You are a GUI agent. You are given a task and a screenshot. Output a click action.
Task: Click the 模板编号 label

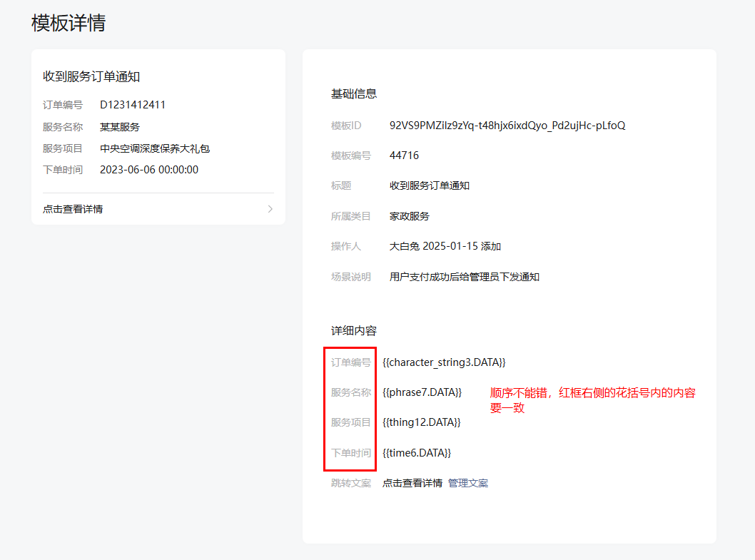point(351,156)
